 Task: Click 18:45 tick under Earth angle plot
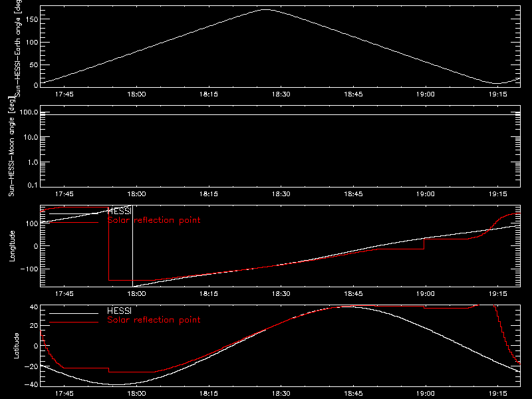click(x=353, y=94)
